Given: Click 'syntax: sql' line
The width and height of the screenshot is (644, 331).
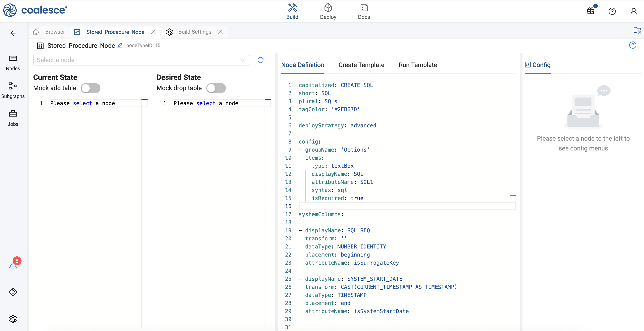Looking at the screenshot, I should pos(329,190).
